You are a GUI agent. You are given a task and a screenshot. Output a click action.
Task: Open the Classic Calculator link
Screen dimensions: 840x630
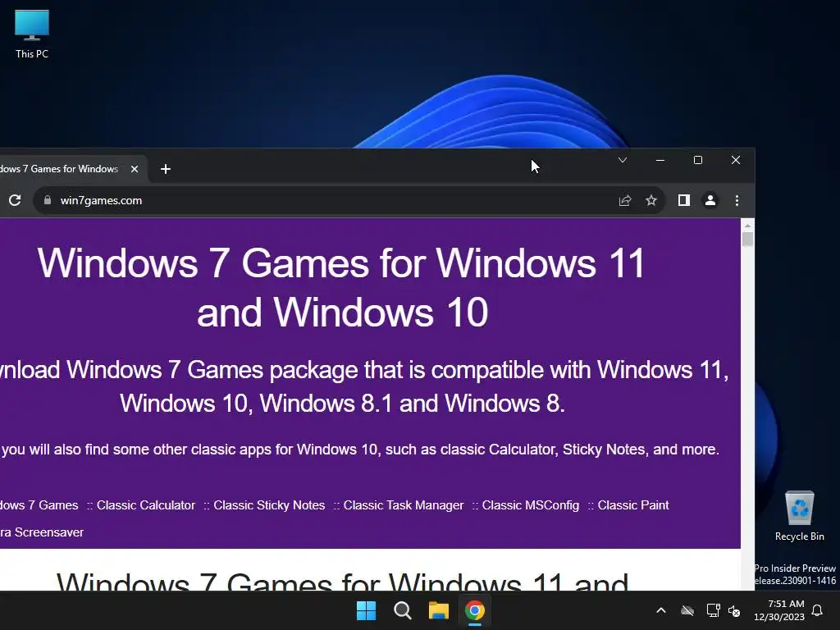click(x=146, y=505)
